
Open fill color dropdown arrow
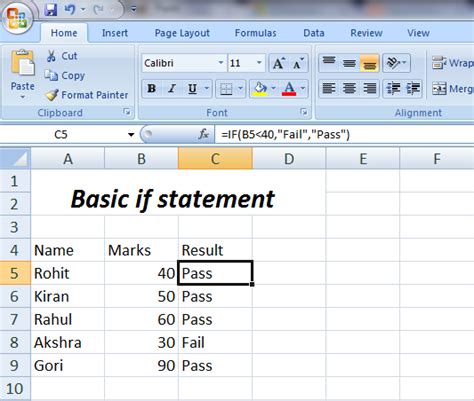[273, 88]
